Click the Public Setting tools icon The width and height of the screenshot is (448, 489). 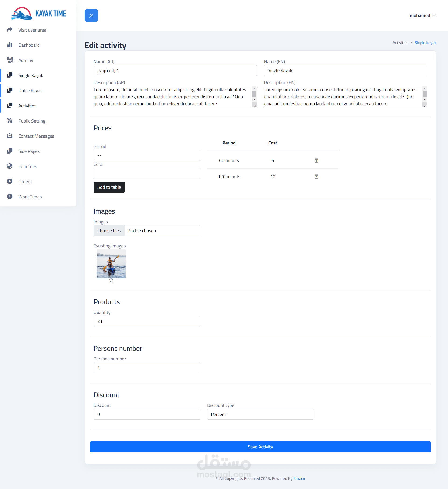pyautogui.click(x=10, y=120)
